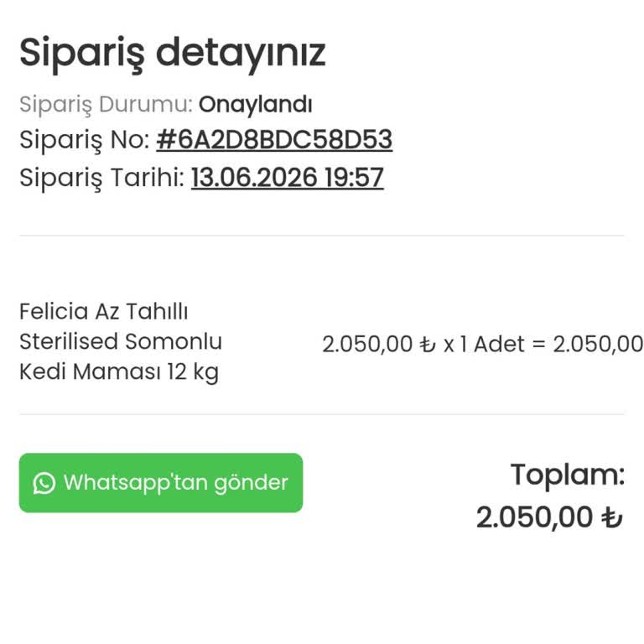
Task: Click the Sterilised Somonlu product line
Action: (x=121, y=341)
